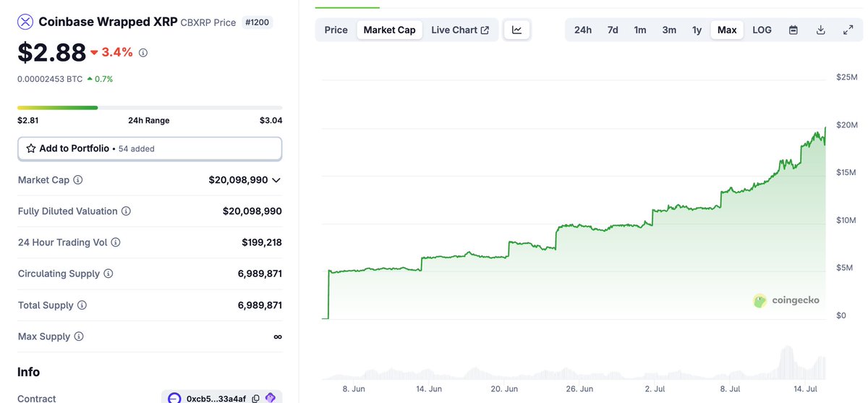Click the Info section heading
This screenshot has height=403, width=868.
tap(29, 372)
